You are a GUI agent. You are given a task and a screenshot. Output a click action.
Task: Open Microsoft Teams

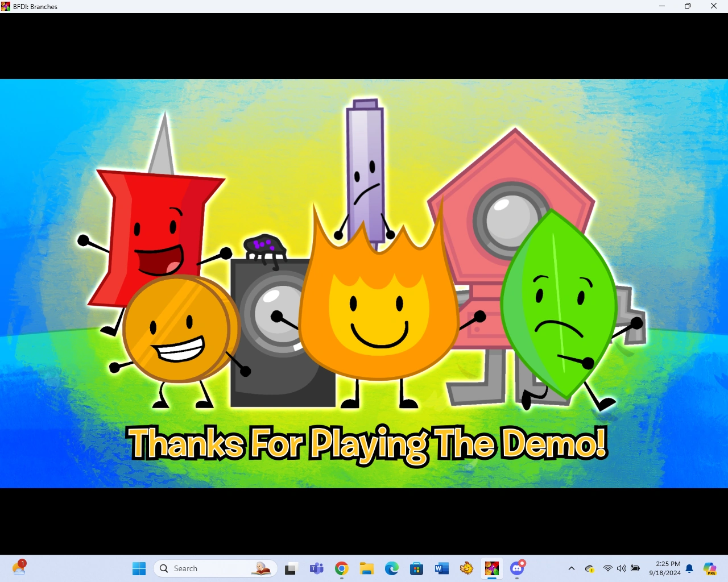click(316, 568)
